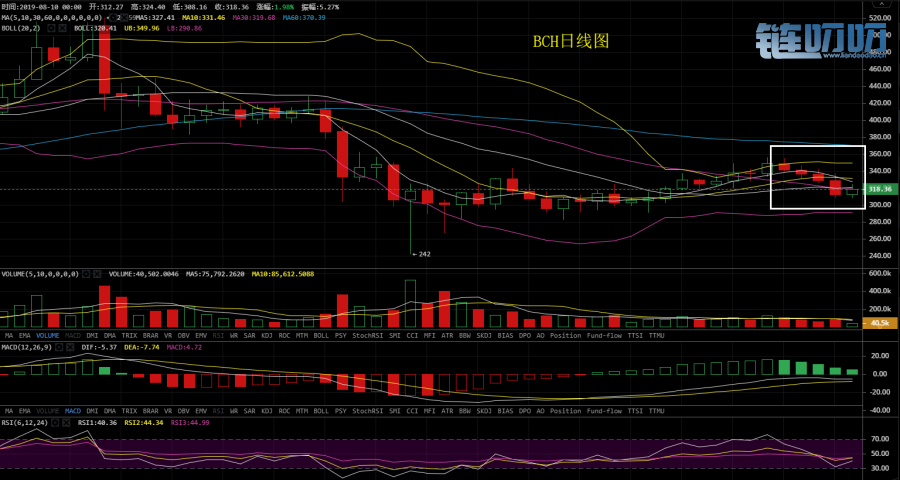Viewport: 900px width, 480px height.
Task: Open settings icon for the RSI indicator
Action: 56,422
